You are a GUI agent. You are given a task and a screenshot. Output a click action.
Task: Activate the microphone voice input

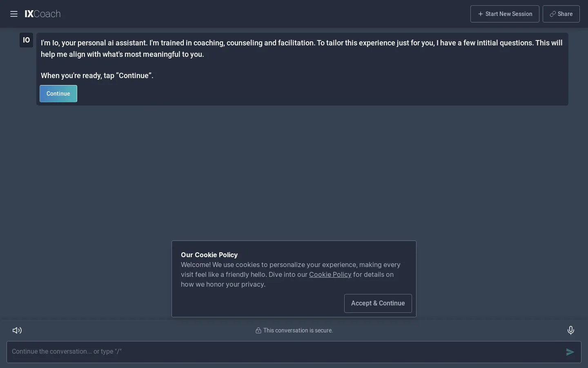coord(571,330)
